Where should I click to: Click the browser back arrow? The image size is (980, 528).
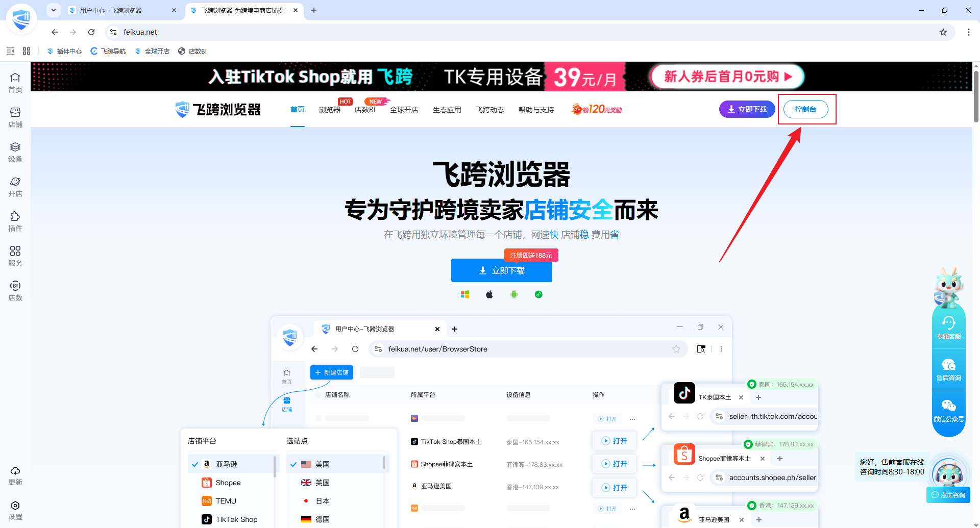[55, 32]
